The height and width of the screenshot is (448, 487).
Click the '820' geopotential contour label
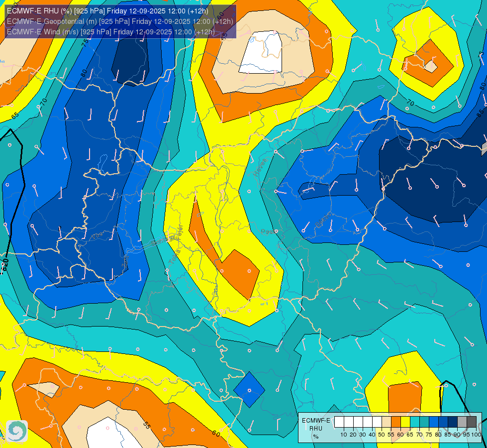4,265
